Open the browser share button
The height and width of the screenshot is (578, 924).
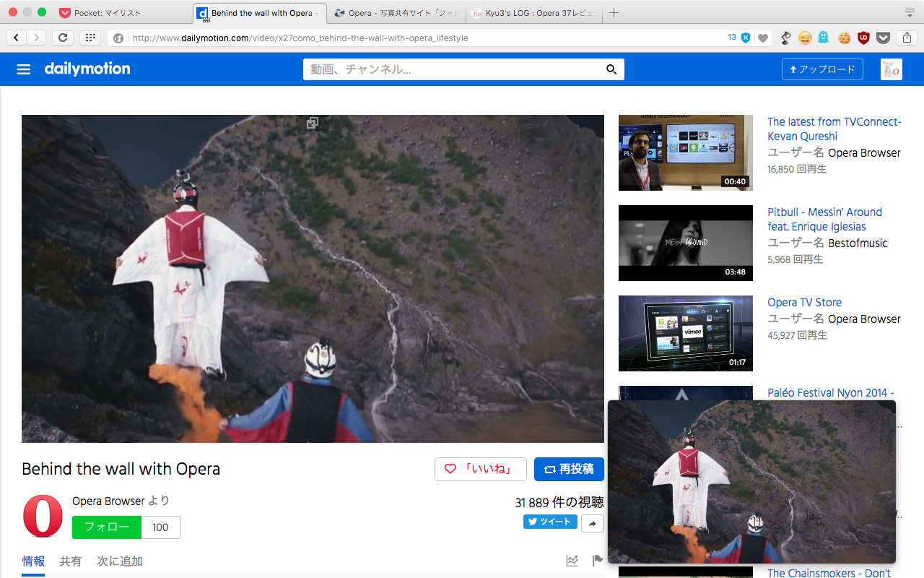[907, 38]
